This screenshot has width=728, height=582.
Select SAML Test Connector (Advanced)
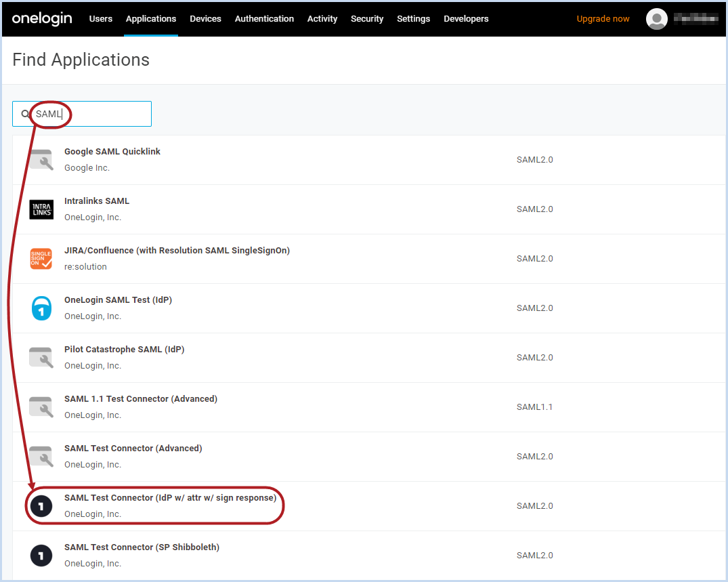pos(368,457)
